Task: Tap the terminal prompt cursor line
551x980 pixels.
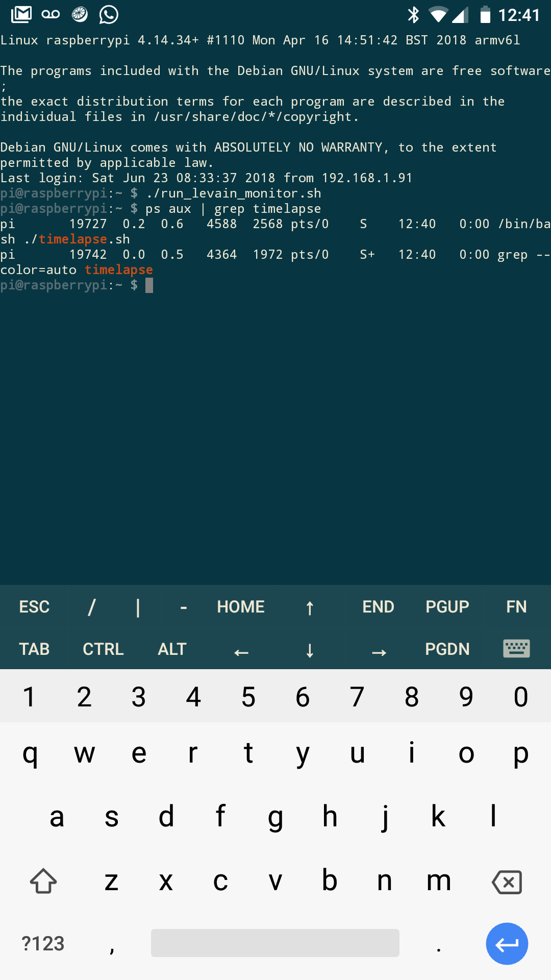Action: [x=149, y=285]
